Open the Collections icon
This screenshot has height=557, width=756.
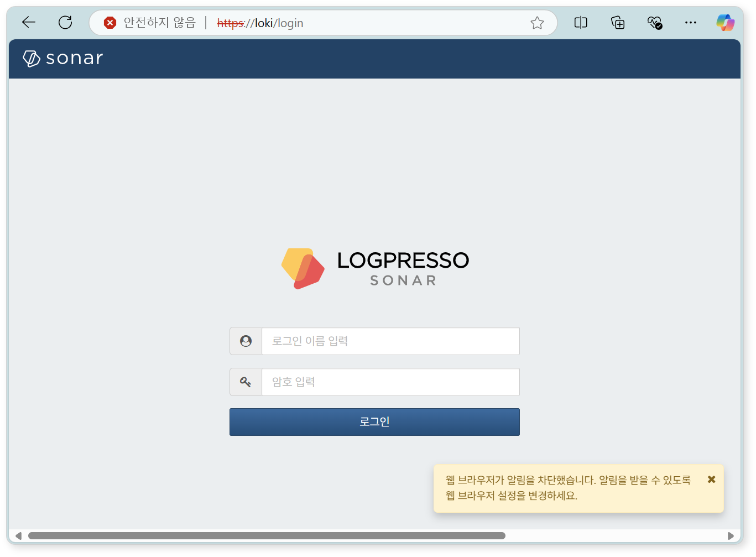pyautogui.click(x=618, y=23)
